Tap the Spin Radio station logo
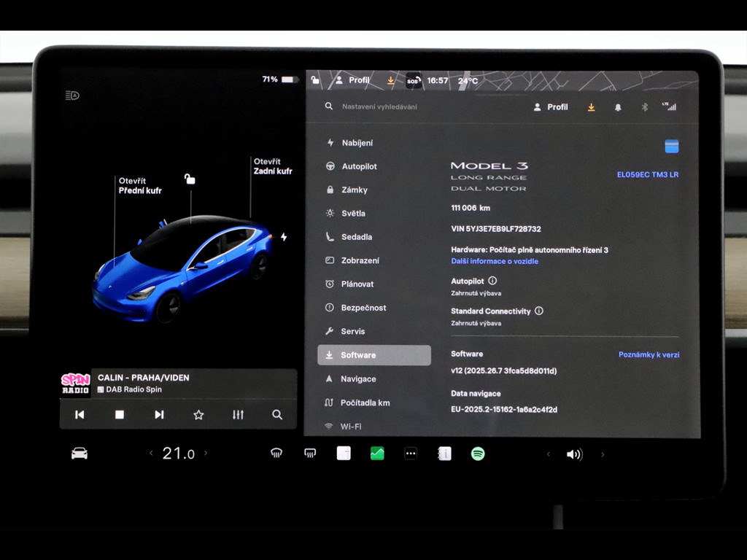Screen dimensions: 747x560 coord(75,384)
